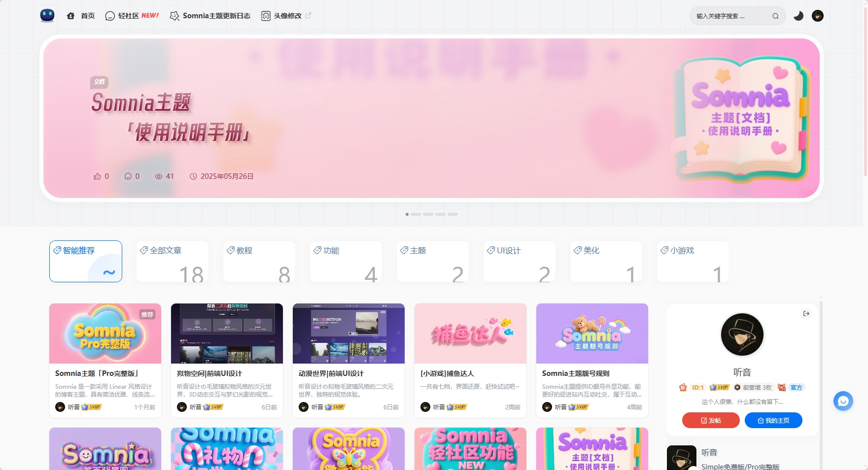The width and height of the screenshot is (868, 470).
Task: Select the 智能推荐 recommendation tab
Action: pyautogui.click(x=85, y=261)
